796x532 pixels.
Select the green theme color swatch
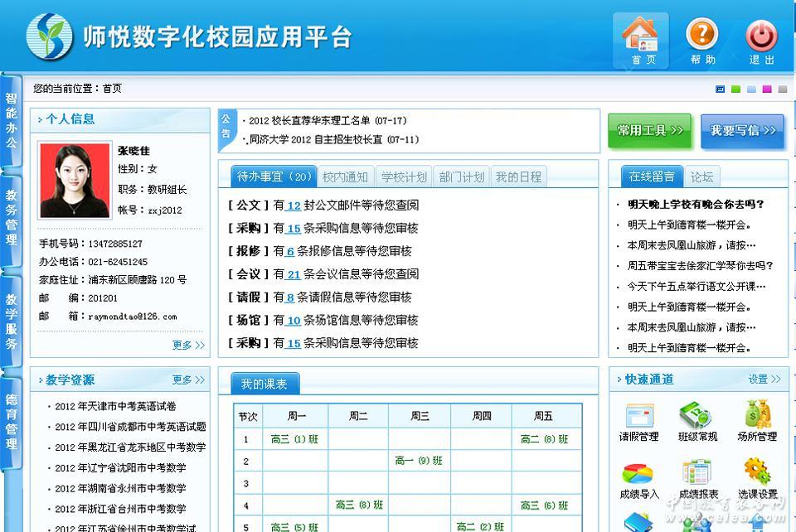point(736,89)
